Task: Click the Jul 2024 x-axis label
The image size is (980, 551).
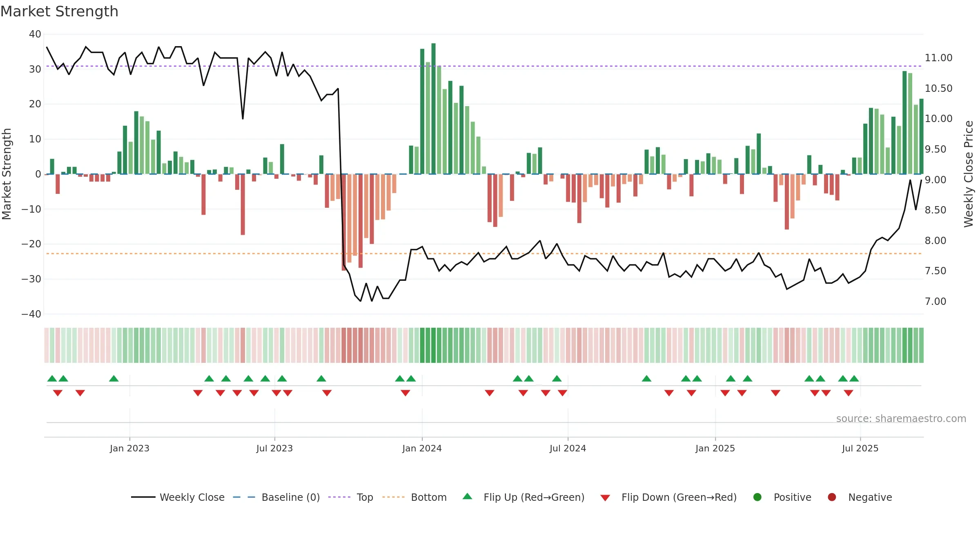Action: 568,448
